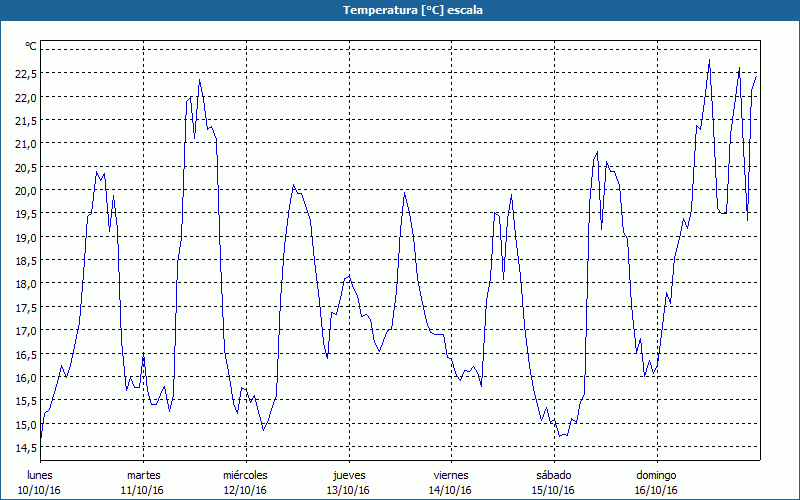Select the martes day label
The width and height of the screenshot is (800, 500).
143,475
